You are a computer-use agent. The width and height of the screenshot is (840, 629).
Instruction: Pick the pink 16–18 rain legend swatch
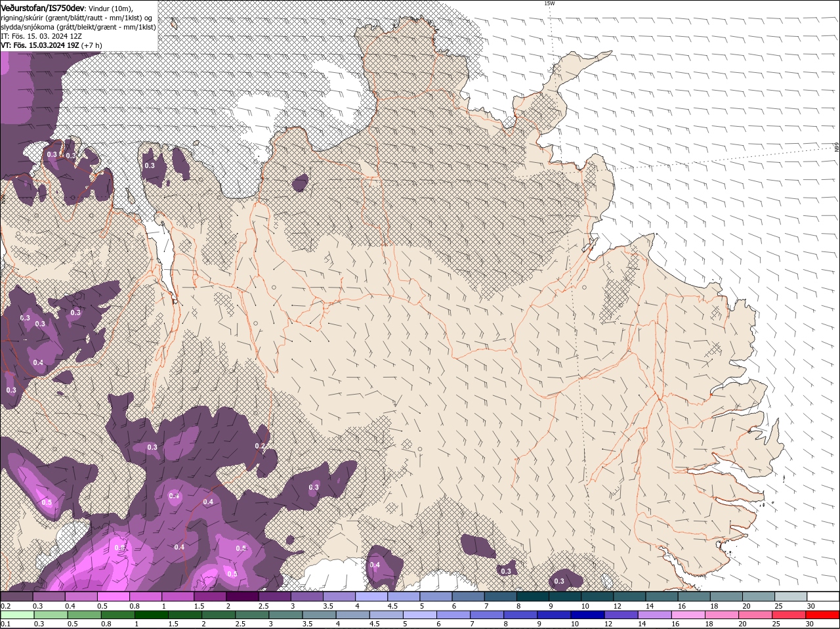pyautogui.click(x=689, y=615)
